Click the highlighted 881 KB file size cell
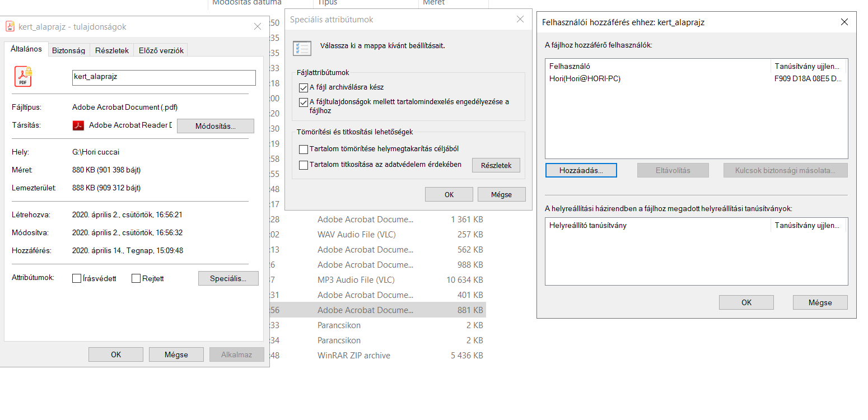868x420 pixels. point(470,310)
